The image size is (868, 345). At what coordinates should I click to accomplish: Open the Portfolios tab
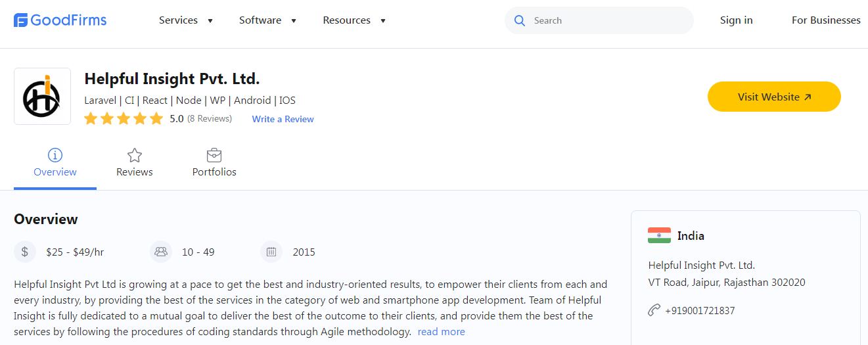tap(214, 172)
